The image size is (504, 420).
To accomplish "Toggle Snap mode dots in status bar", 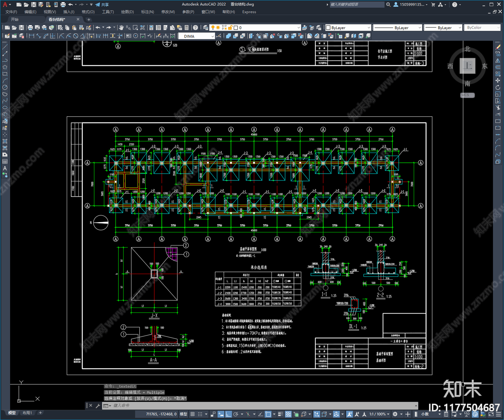I will tap(200, 414).
